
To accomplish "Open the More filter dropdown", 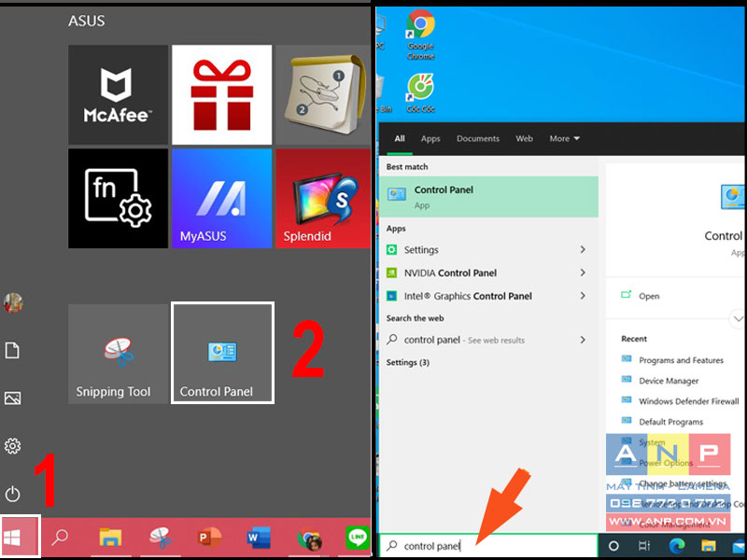I will point(565,138).
